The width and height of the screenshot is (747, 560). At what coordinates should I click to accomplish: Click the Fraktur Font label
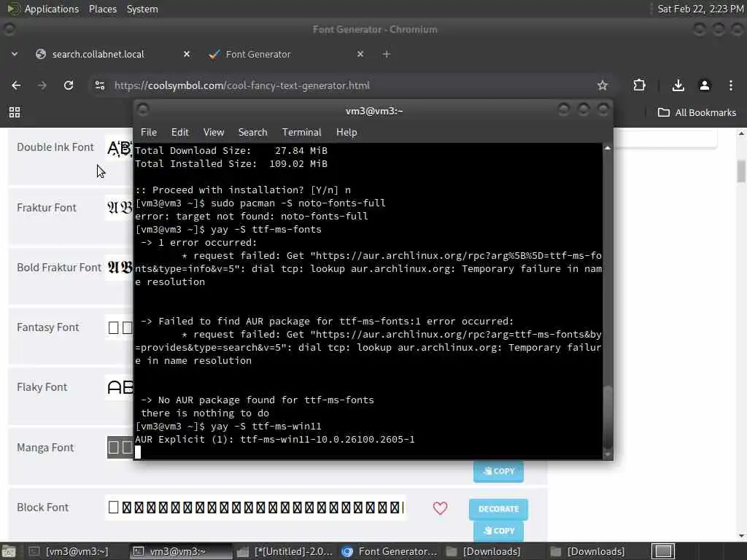(46, 208)
